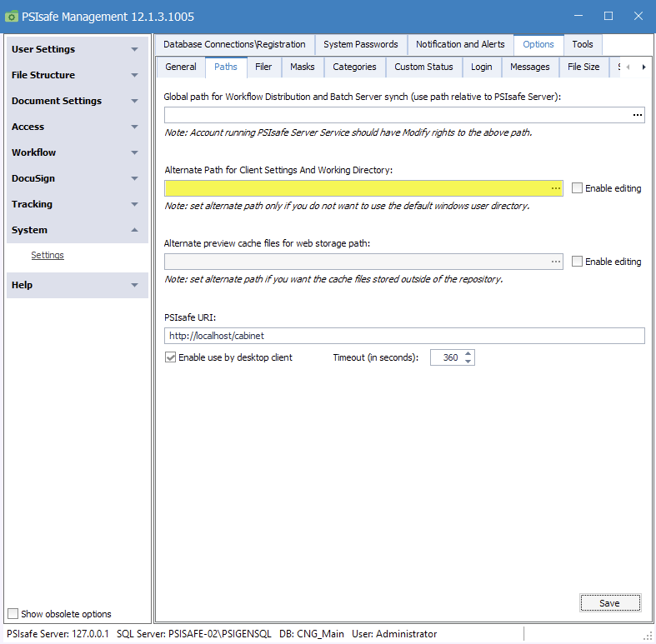Click status bar User: Administrator
This screenshot has width=656, height=644.
tap(394, 633)
